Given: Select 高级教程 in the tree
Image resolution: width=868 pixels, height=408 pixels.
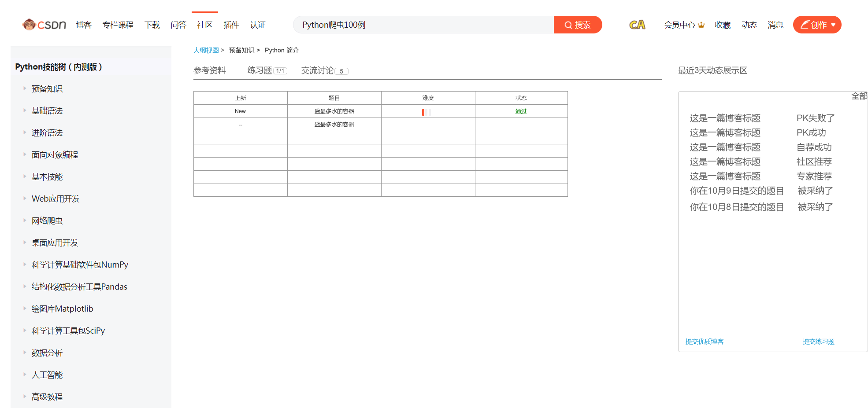Looking at the screenshot, I should click(x=47, y=397).
